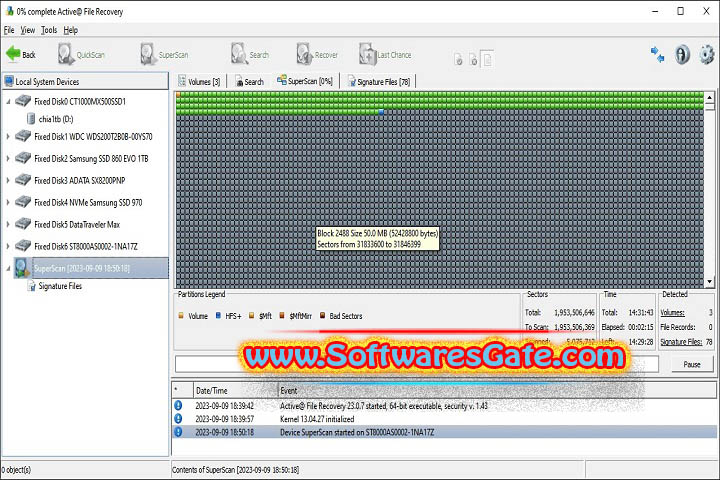Click the Signature Files tree icon
Screen dimensions: 720x480
(x=32, y=286)
